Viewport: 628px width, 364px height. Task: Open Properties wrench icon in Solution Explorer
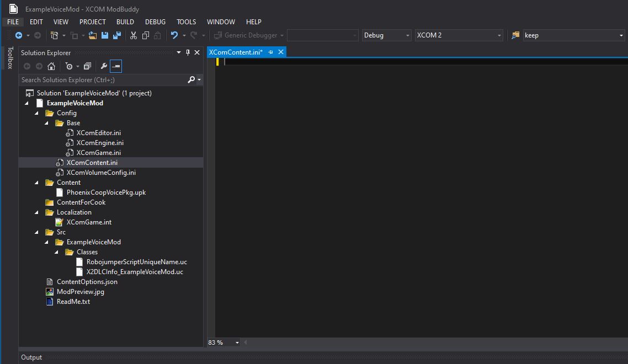coord(104,66)
